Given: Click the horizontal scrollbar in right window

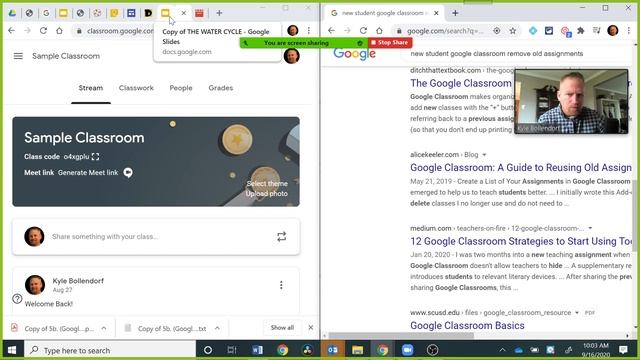Looking at the screenshot, I should click(401, 336).
